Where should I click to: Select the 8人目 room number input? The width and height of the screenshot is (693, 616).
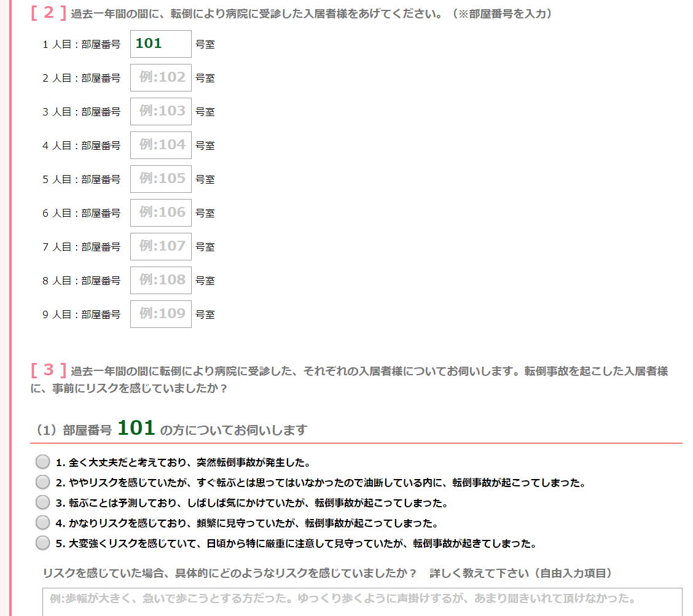(x=160, y=280)
